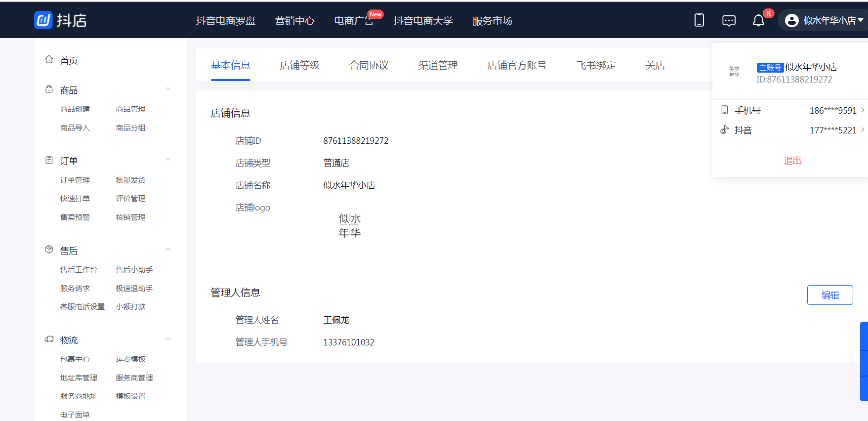Open 服务商地址 in sidebar

point(79,396)
